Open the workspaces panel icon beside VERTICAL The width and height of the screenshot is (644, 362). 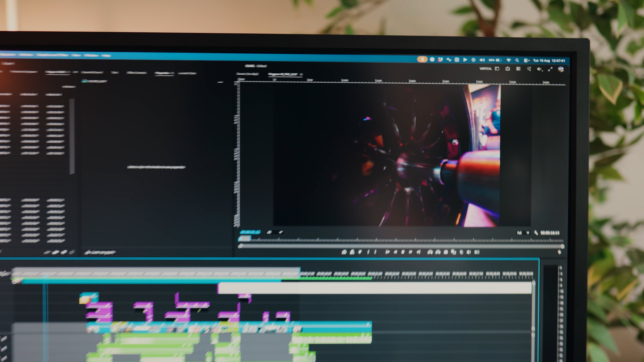[497, 69]
